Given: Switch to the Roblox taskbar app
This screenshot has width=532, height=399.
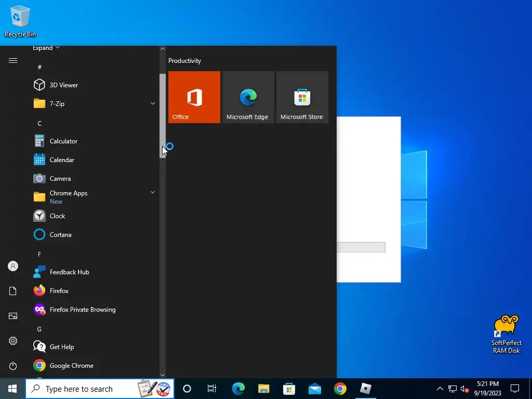Looking at the screenshot, I should pos(365,389).
